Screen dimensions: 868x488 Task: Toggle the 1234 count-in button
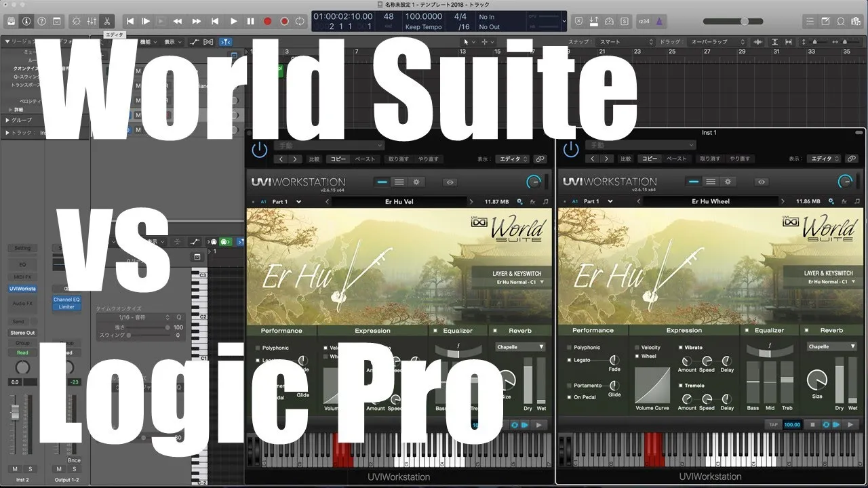(644, 21)
